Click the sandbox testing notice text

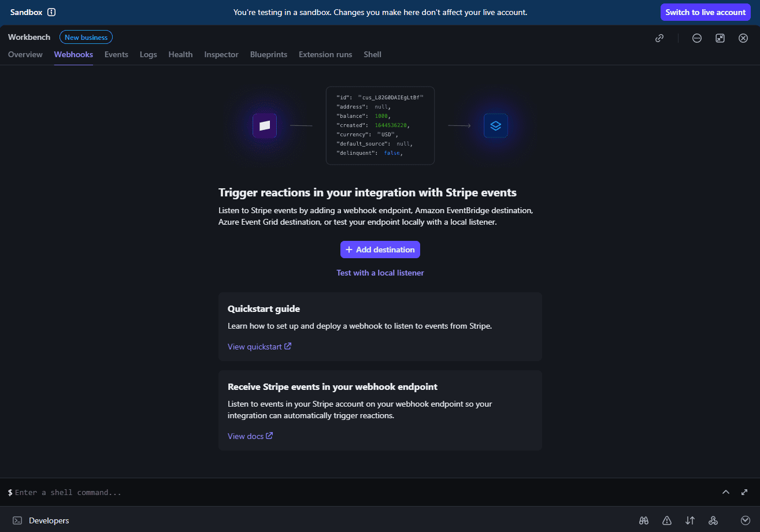[x=380, y=12]
